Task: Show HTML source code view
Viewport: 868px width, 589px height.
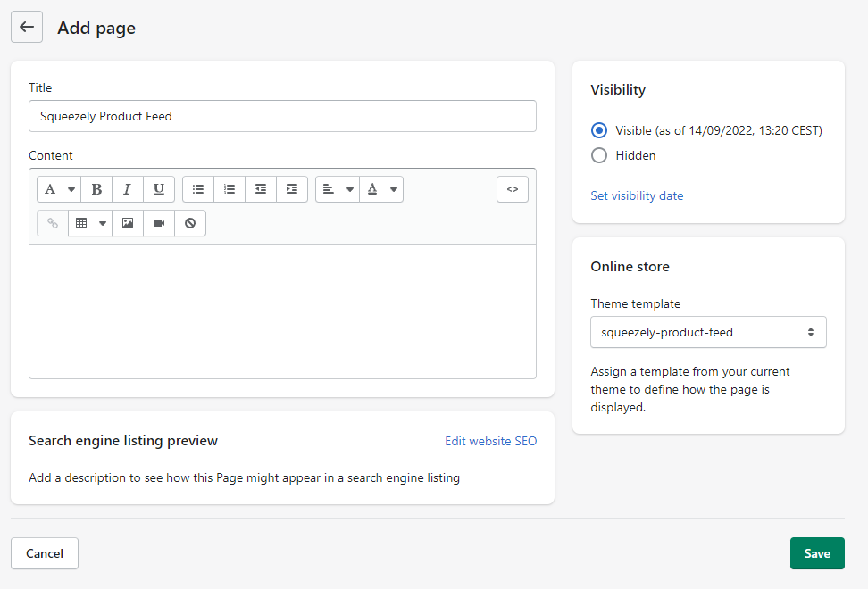Action: pyautogui.click(x=513, y=189)
